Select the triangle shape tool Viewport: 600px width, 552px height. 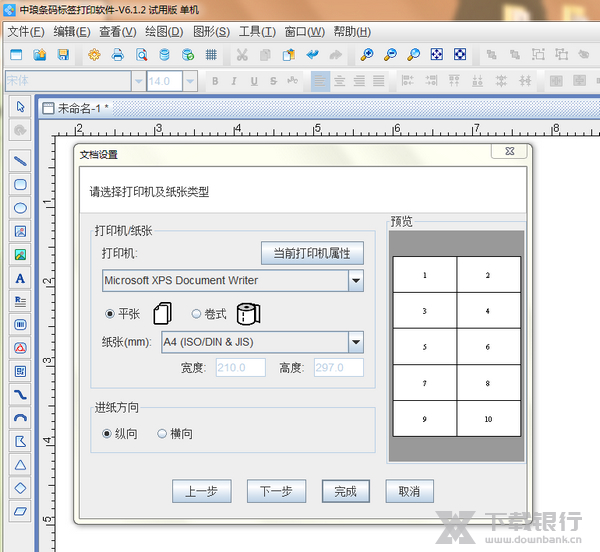(20, 465)
